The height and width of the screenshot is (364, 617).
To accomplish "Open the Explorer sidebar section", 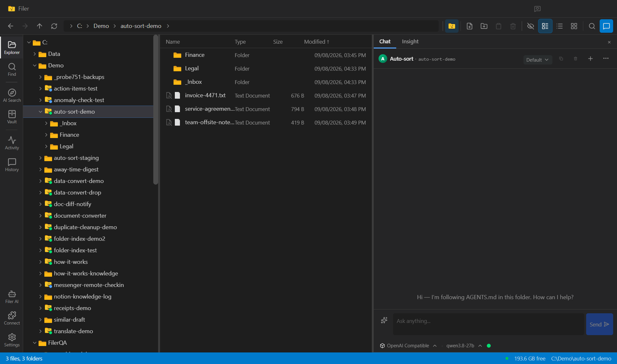I will [12, 48].
